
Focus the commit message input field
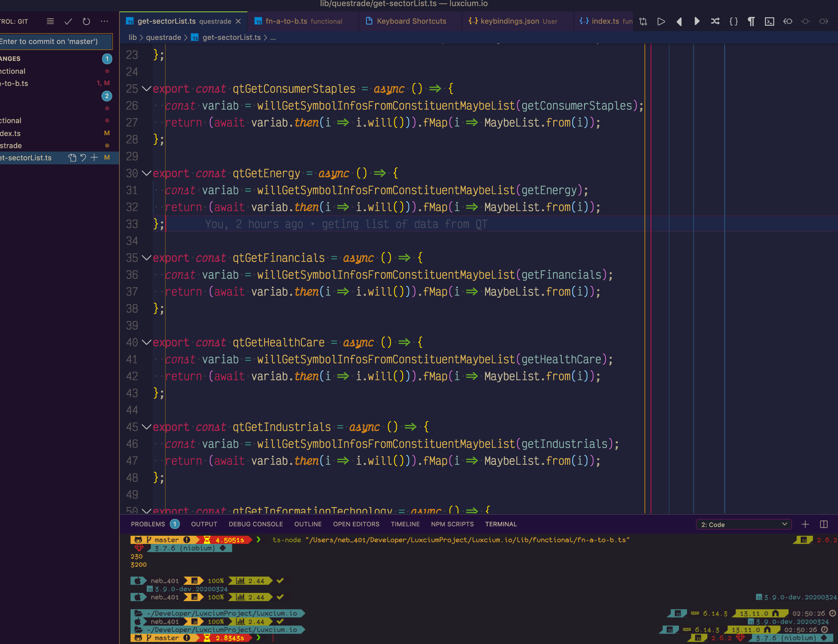[56, 41]
